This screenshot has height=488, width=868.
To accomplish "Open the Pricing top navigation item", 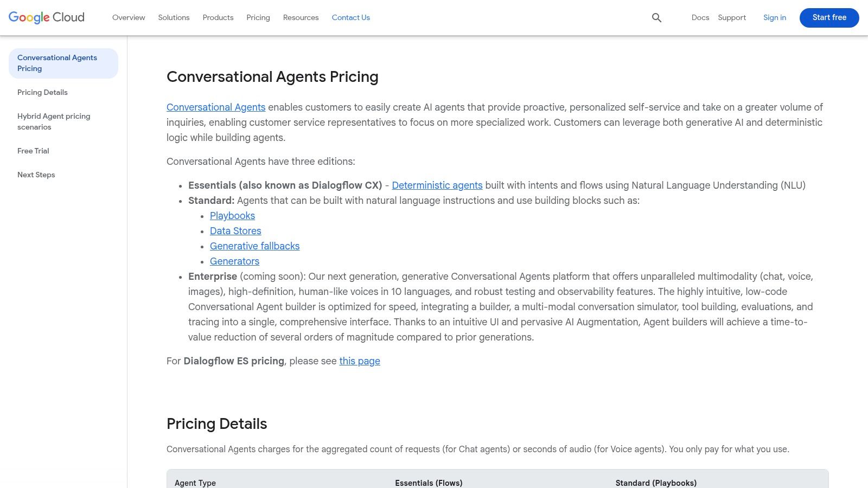I will [258, 17].
